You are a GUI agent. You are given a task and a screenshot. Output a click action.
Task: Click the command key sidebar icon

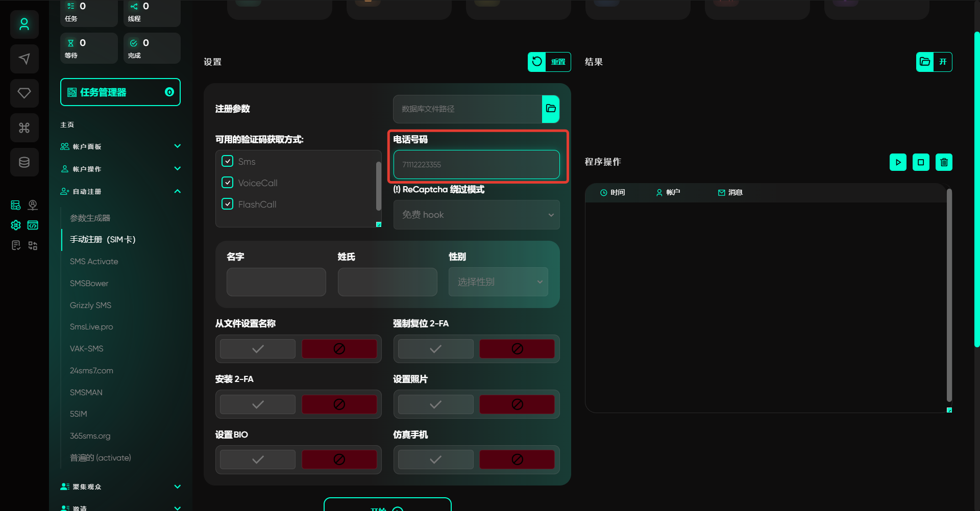click(24, 128)
